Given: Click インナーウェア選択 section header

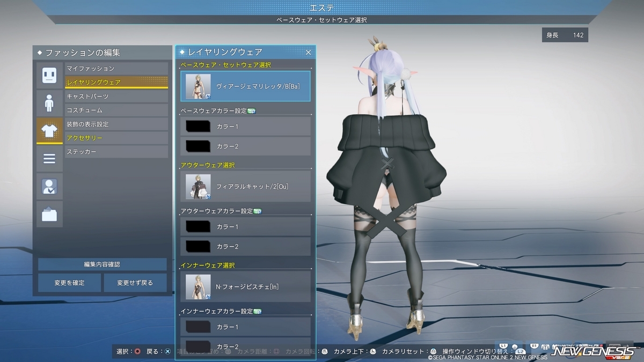Looking at the screenshot, I should 208,265.
